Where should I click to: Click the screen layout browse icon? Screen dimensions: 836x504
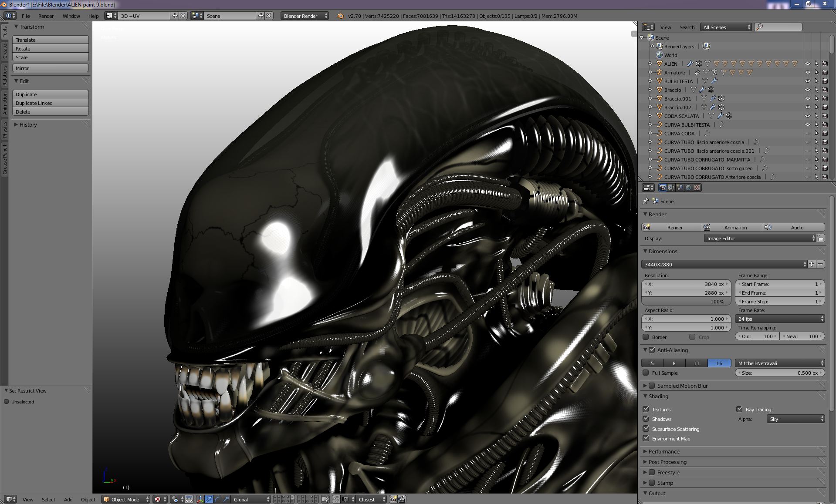coord(112,16)
